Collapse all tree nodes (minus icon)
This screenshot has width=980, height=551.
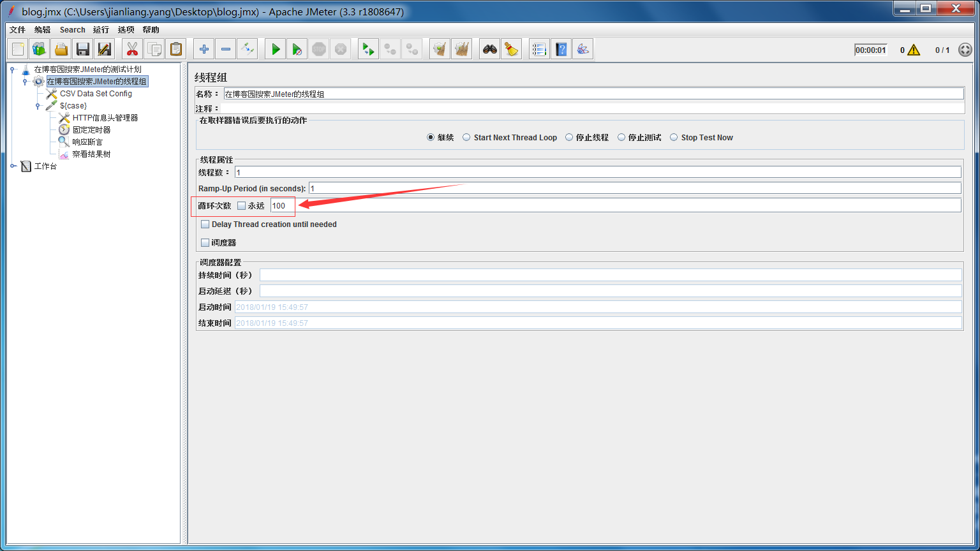click(x=225, y=49)
